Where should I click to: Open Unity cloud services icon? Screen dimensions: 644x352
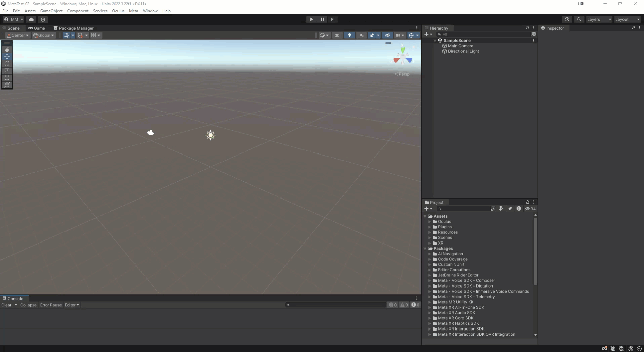pos(31,19)
